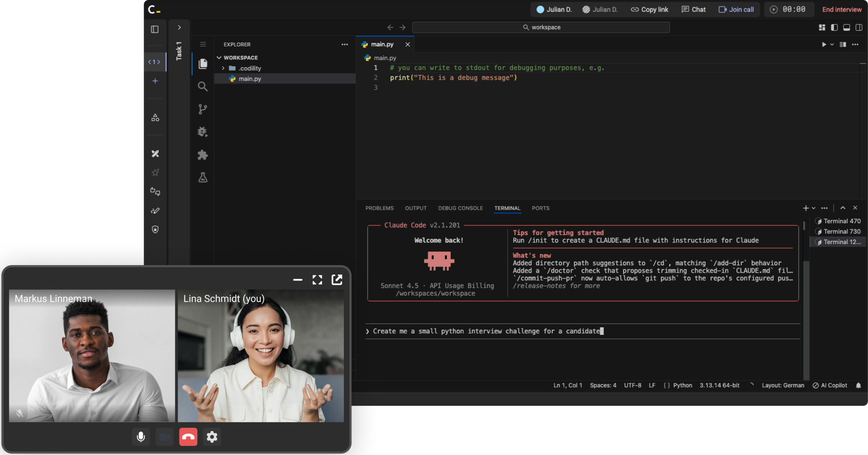This screenshot has height=455, width=868.
Task: Click the star icon in left sidebar
Action: coord(155,172)
